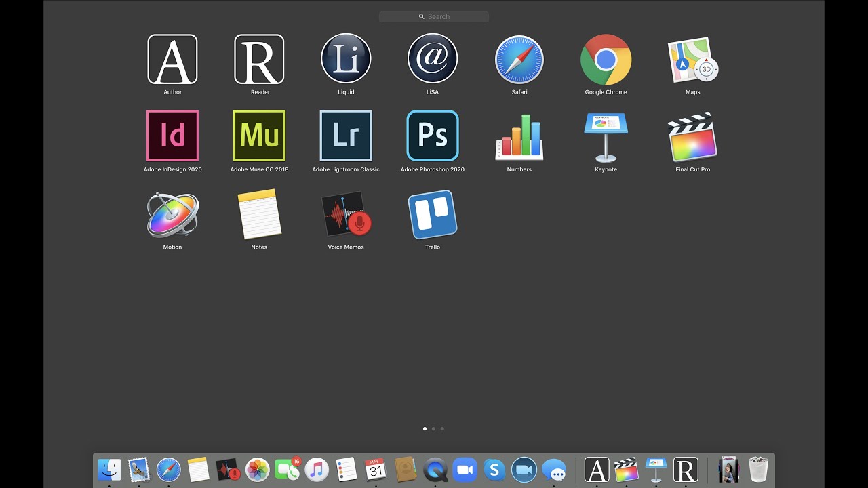Click the Reader icon in the Dock
Viewport: 868px width, 488px height.
point(686,469)
